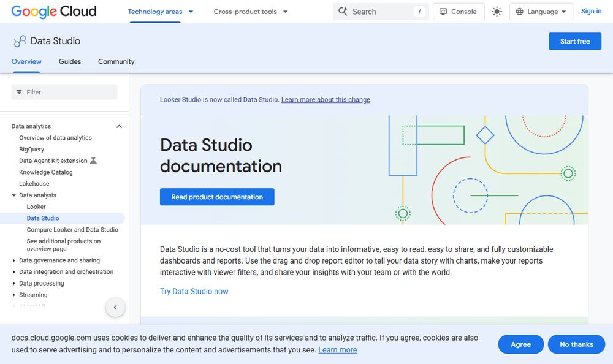Collapse the Data analysis tree node
The height and width of the screenshot is (364, 613).
[13, 195]
